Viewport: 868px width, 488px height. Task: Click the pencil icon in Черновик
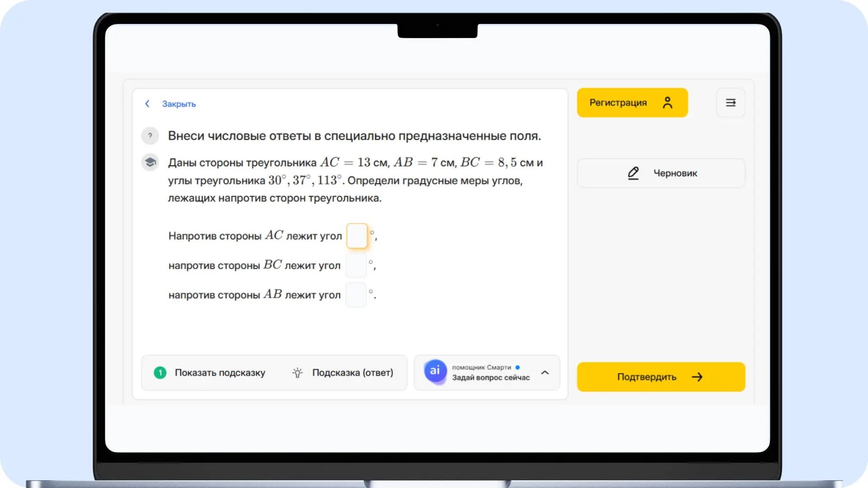coord(633,173)
